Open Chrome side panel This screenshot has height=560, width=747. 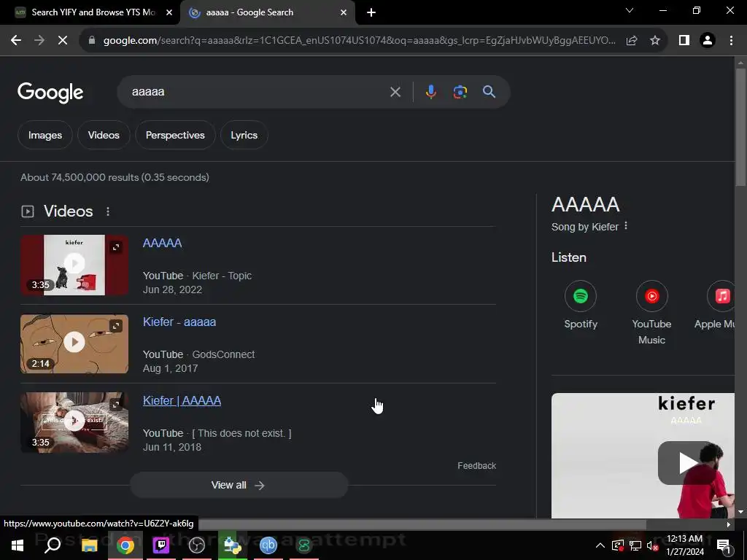tap(684, 41)
